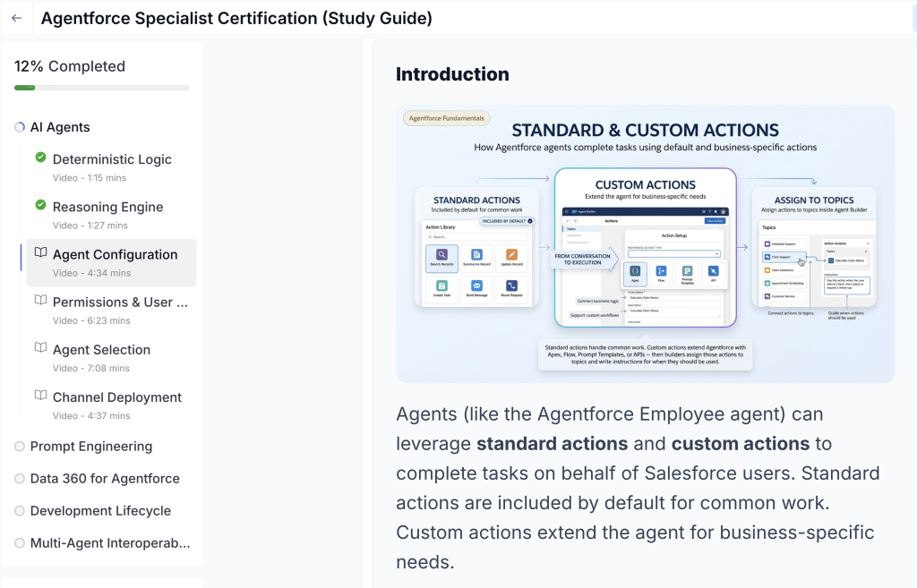Collapse the AI Agents section
This screenshot has height=588, width=917.
(x=60, y=127)
